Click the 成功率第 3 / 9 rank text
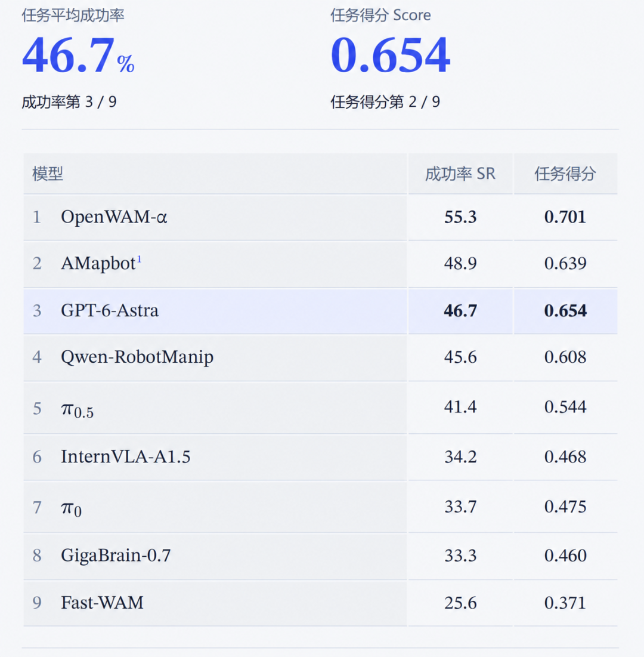The image size is (644, 657). coord(69,102)
